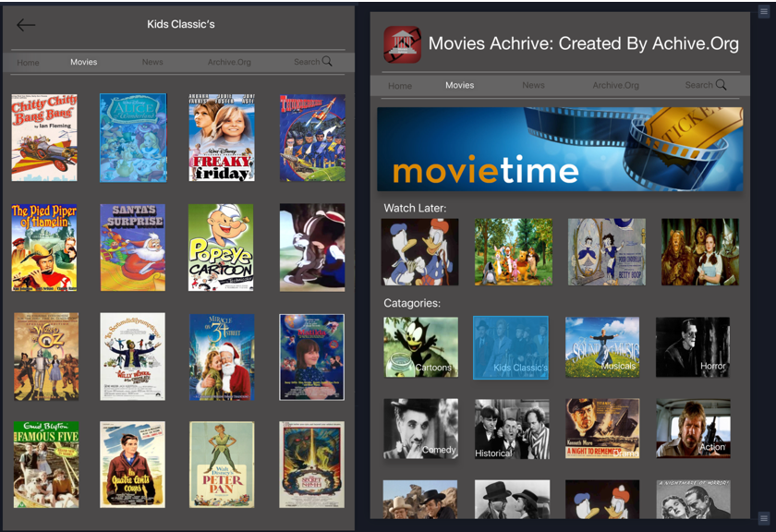Open the Action category

pyautogui.click(x=694, y=429)
